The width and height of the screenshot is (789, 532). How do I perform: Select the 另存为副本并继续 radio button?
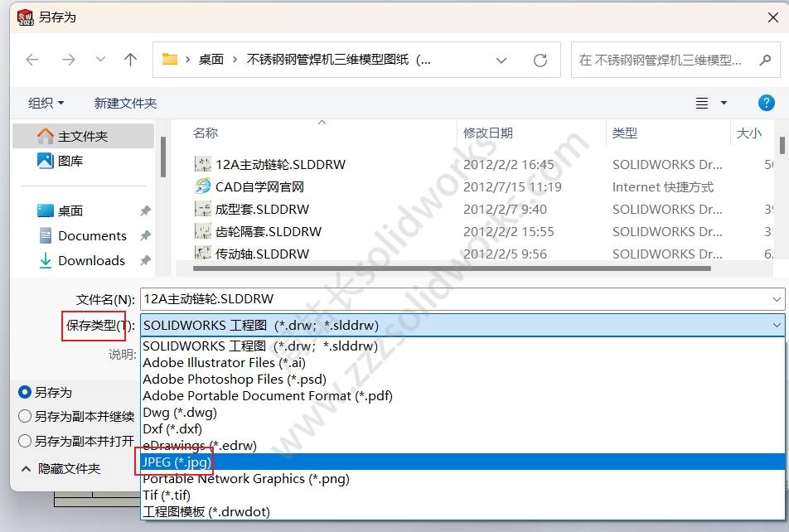click(x=24, y=416)
